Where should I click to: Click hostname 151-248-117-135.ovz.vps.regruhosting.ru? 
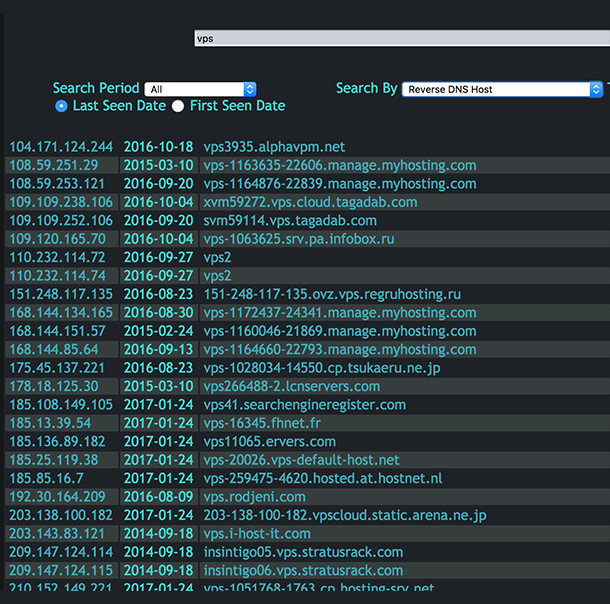tap(332, 295)
